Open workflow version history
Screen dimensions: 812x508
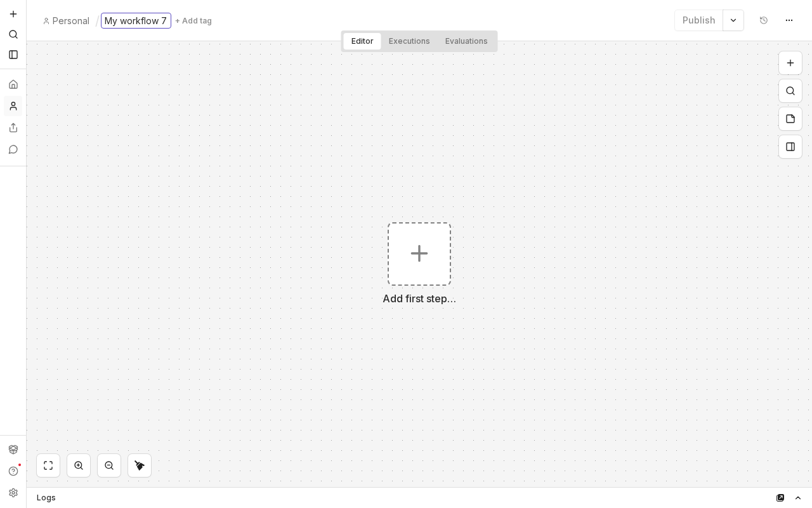click(x=764, y=20)
